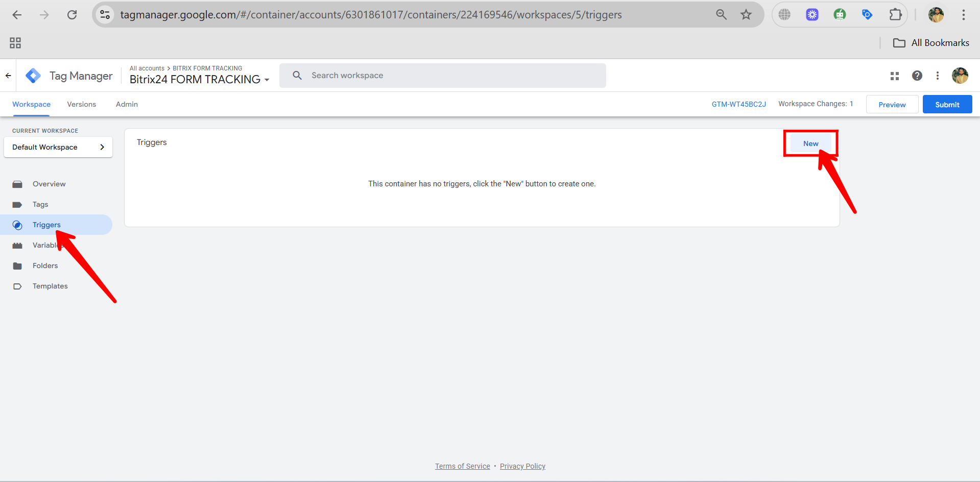Open the Chrome three-dot menu
The image size is (980, 482).
point(964,15)
